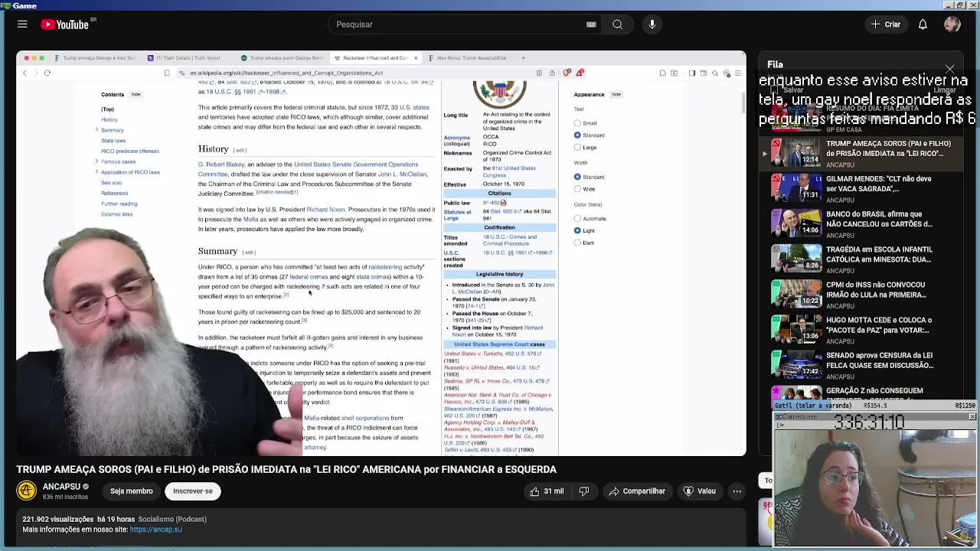Select Wide width radio
The width and height of the screenshot is (980, 551).
click(x=577, y=189)
